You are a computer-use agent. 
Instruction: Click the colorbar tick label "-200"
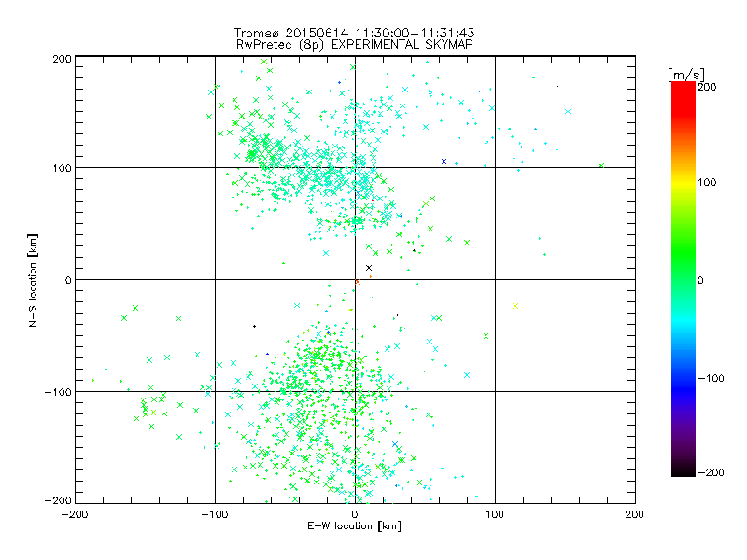click(x=711, y=472)
